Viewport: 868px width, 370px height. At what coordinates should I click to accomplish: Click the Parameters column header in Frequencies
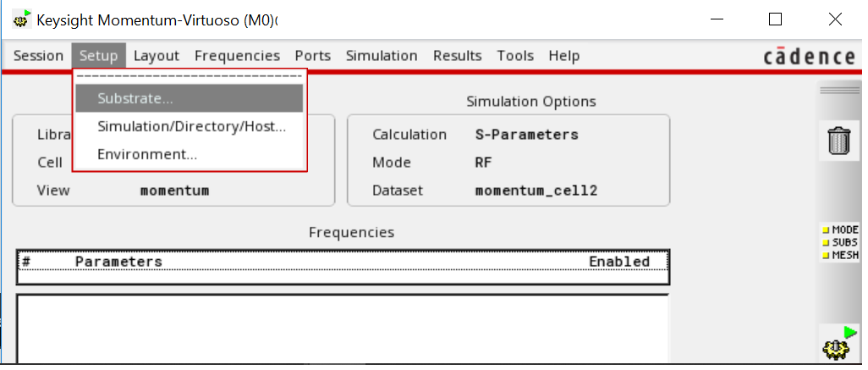pyautogui.click(x=118, y=262)
